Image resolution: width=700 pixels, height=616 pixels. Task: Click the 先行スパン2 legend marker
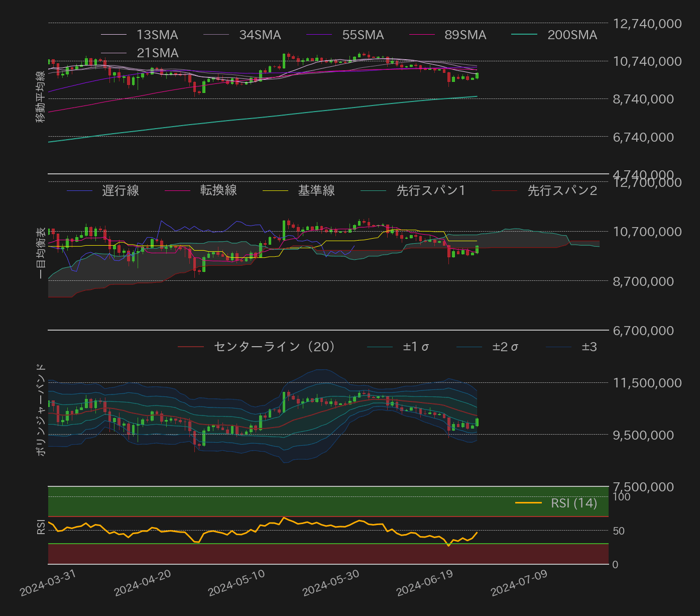coord(505,191)
